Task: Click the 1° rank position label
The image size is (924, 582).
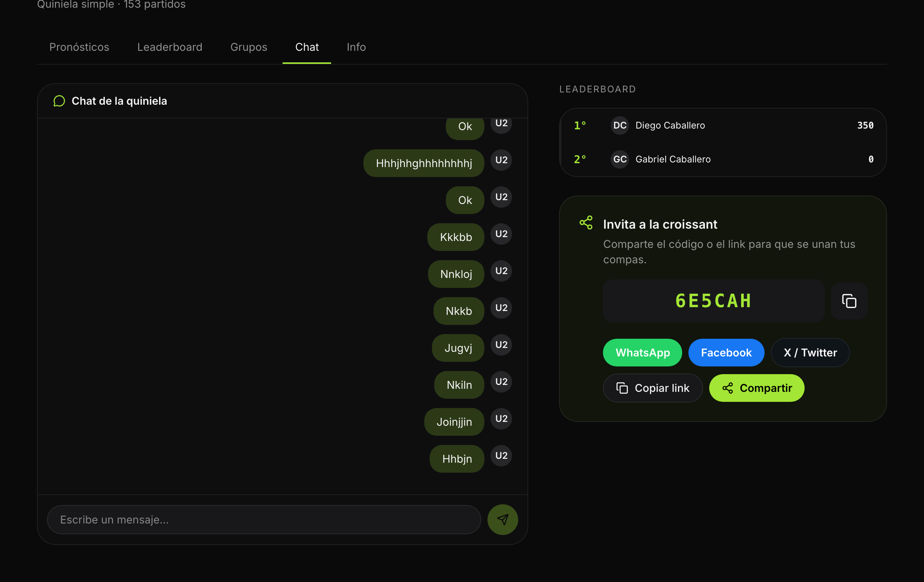Action: tap(580, 125)
